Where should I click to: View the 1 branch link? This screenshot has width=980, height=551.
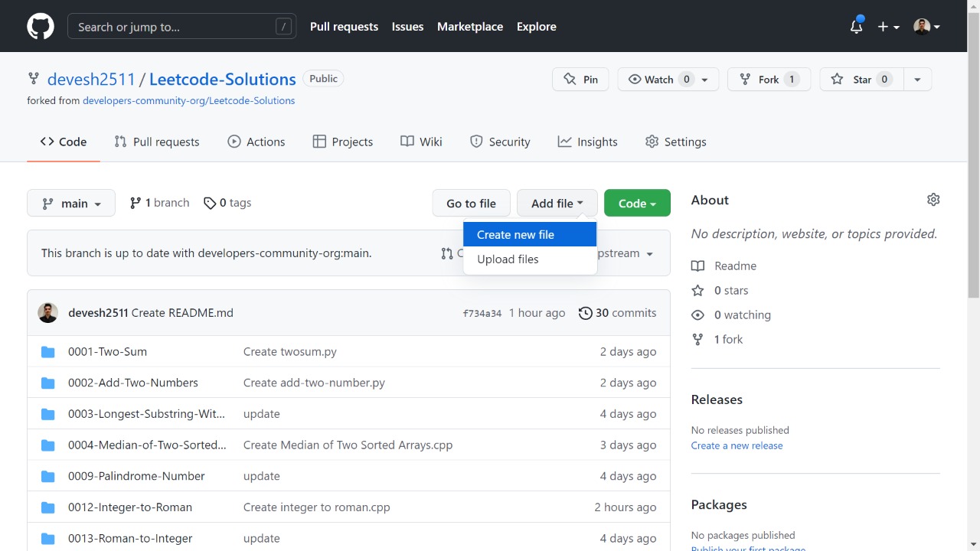[x=159, y=203]
